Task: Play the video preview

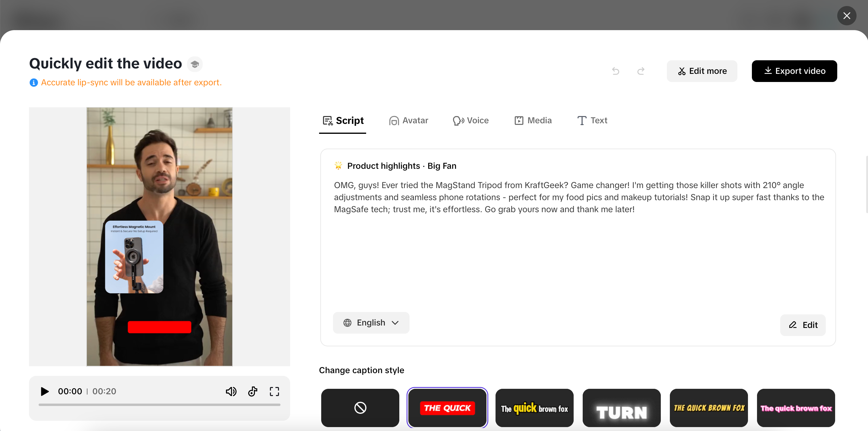Action: coord(44,391)
